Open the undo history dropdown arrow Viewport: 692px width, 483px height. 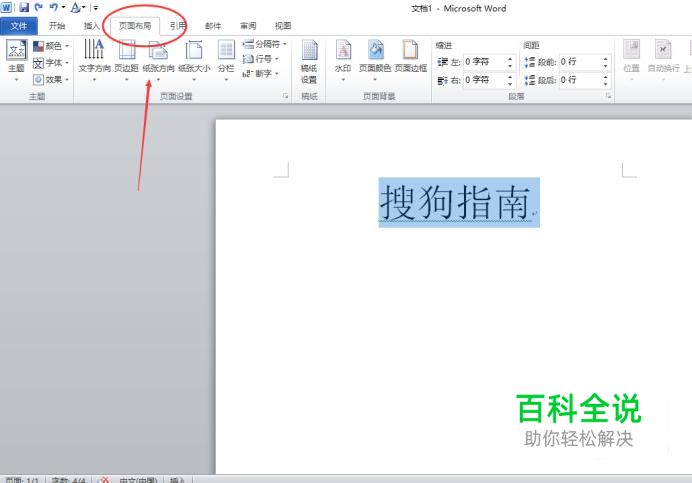coord(63,8)
